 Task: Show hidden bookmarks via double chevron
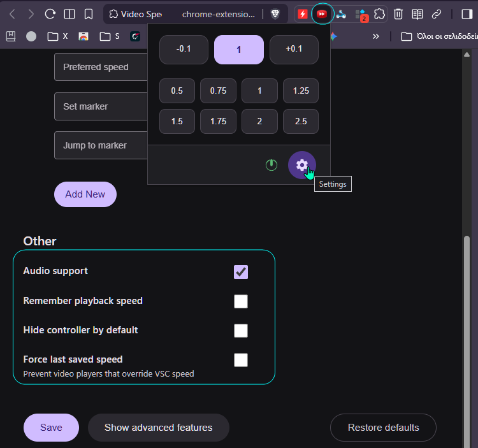coord(375,36)
